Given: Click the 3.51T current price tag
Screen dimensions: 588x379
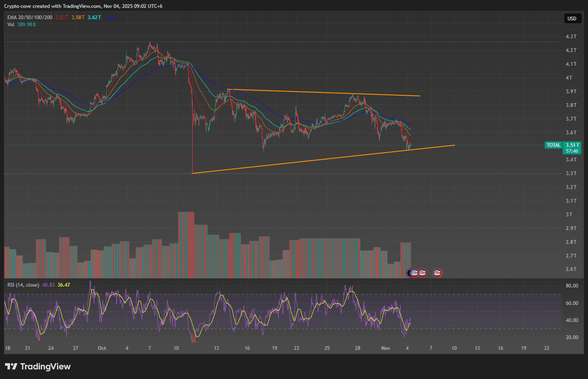Looking at the screenshot, I should [x=572, y=145].
